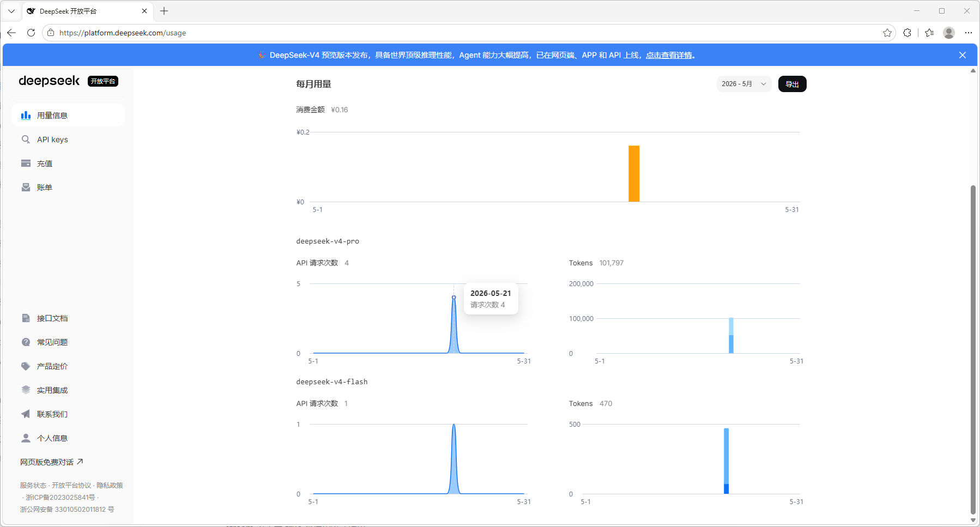This screenshot has height=527, width=980.
Task: Open the 用量信息 menu item
Action: [68, 115]
